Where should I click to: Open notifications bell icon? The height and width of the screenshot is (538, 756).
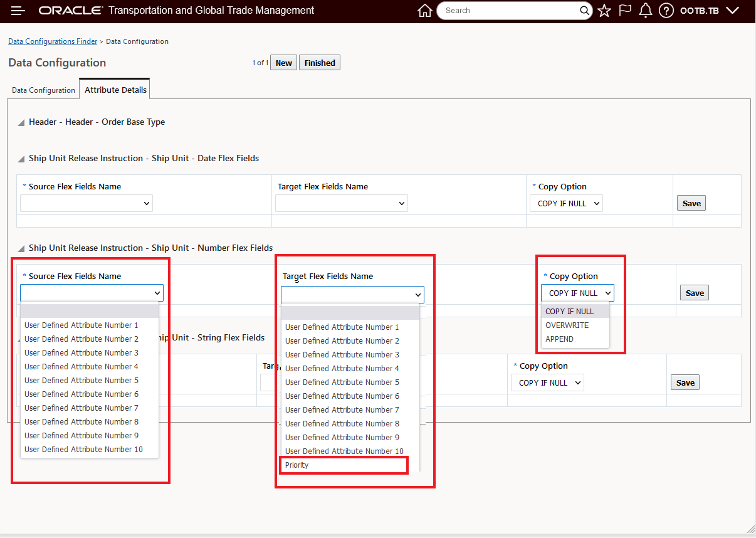pos(646,11)
